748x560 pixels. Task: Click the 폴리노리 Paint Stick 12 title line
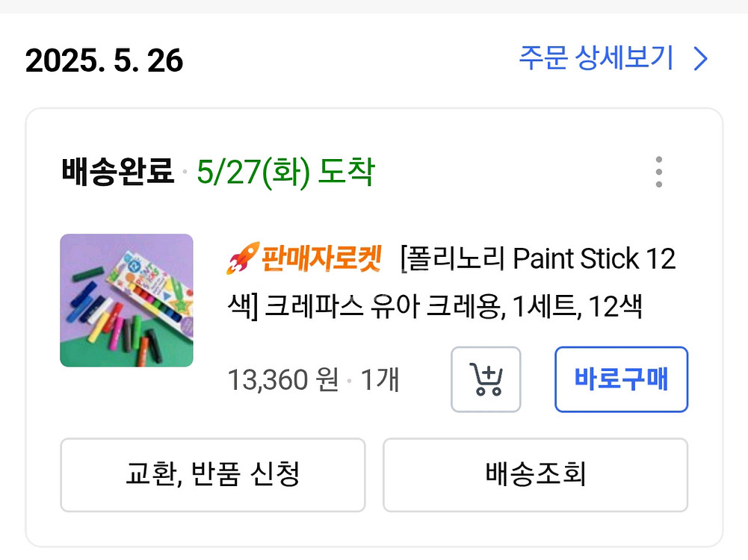538,260
